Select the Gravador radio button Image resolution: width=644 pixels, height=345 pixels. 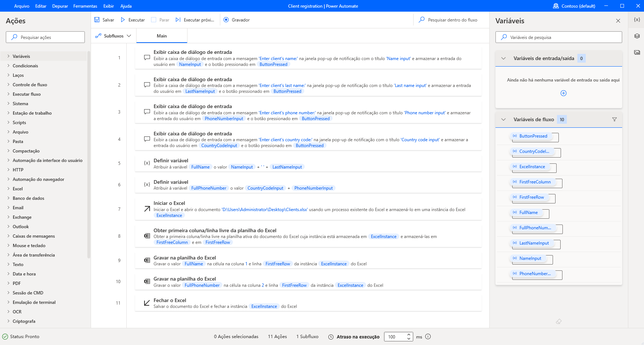[226, 20]
